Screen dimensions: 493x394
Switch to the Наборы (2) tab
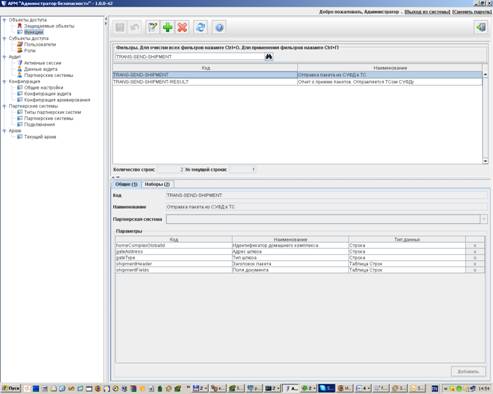pyautogui.click(x=157, y=184)
